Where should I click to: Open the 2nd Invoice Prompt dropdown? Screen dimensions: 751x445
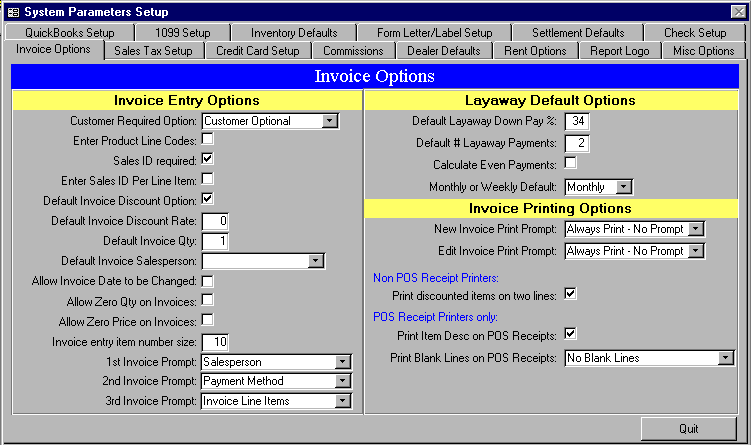click(x=343, y=381)
